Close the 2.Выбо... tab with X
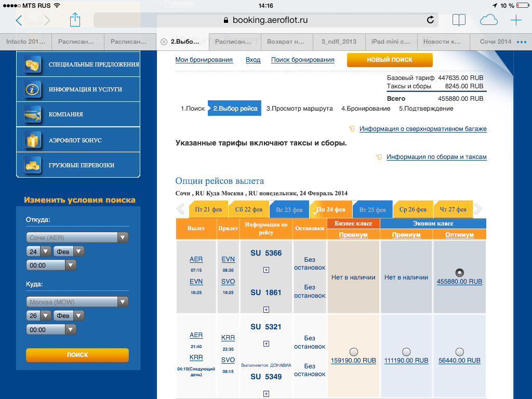The image size is (532, 399). (x=164, y=42)
